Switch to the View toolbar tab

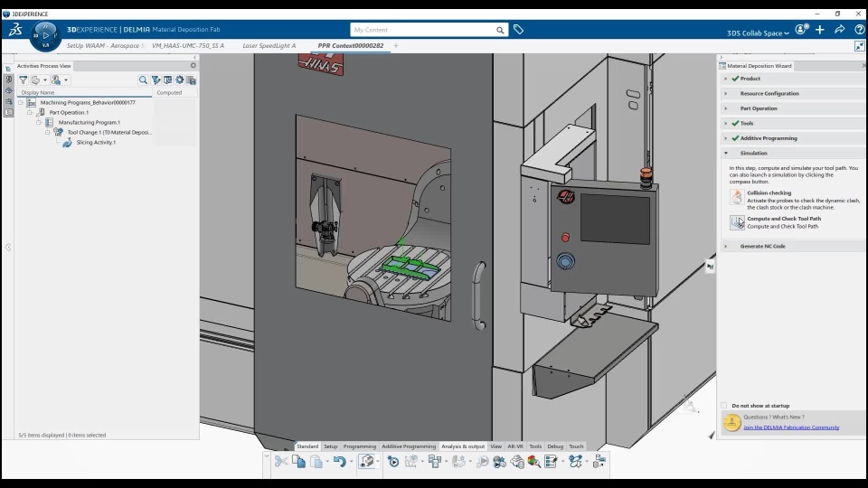coord(496,446)
